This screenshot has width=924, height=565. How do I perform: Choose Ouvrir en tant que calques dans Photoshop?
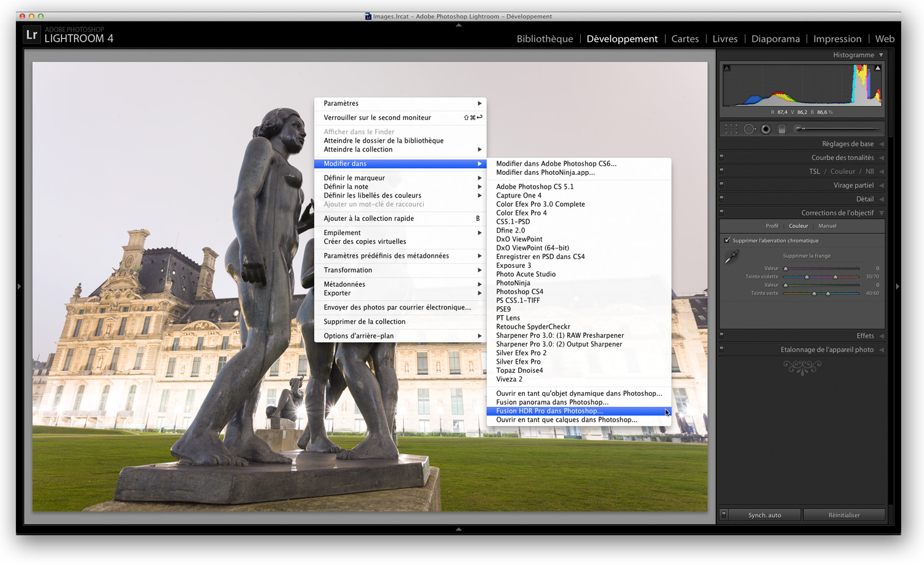point(578,420)
